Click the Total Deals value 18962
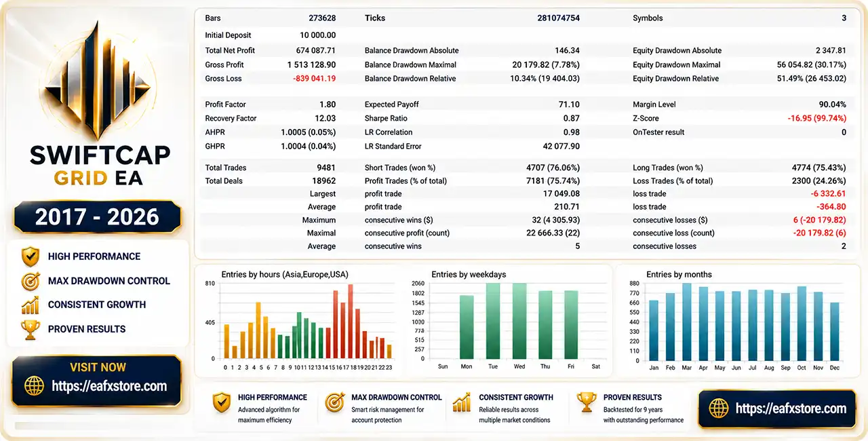 pos(324,181)
